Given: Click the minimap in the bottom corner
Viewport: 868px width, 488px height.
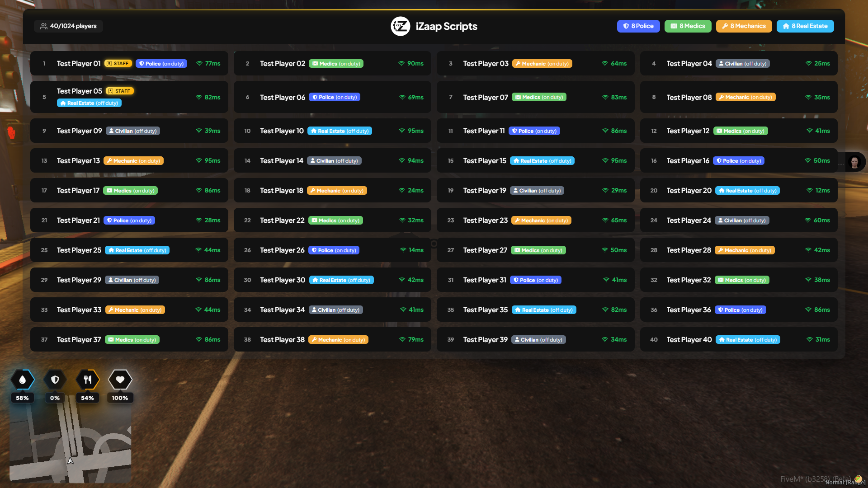Looking at the screenshot, I should coord(71,443).
